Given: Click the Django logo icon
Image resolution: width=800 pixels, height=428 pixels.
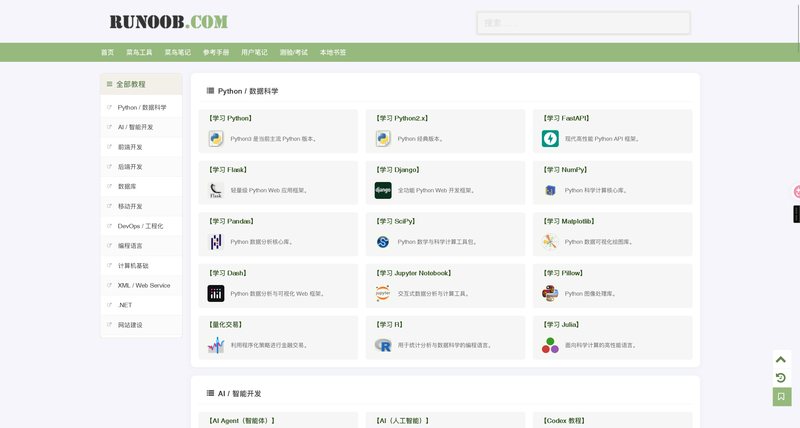Looking at the screenshot, I should click(x=383, y=190).
